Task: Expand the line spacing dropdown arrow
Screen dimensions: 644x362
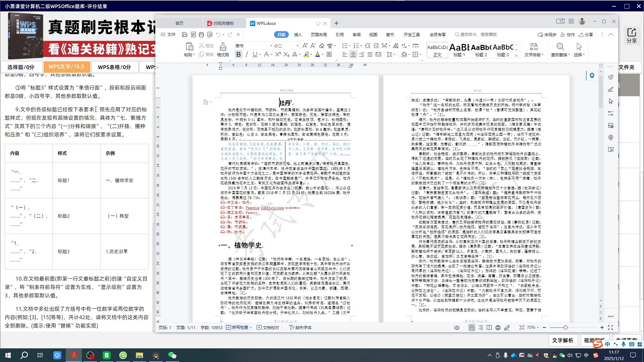Action: pos(394,54)
